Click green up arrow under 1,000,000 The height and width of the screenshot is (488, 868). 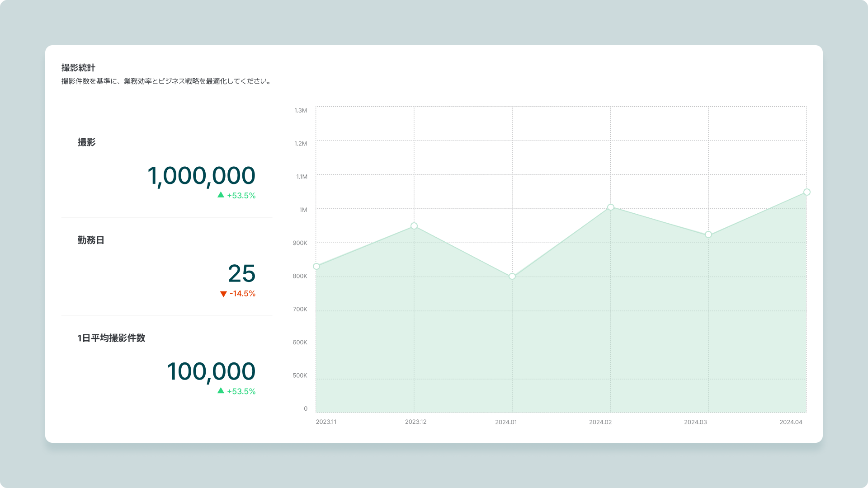tap(221, 195)
